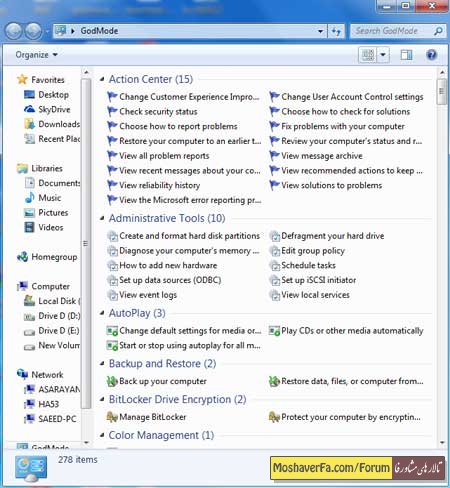This screenshot has height=488, width=450.
Task: Expand the address bar history dropdown
Action: point(320,31)
